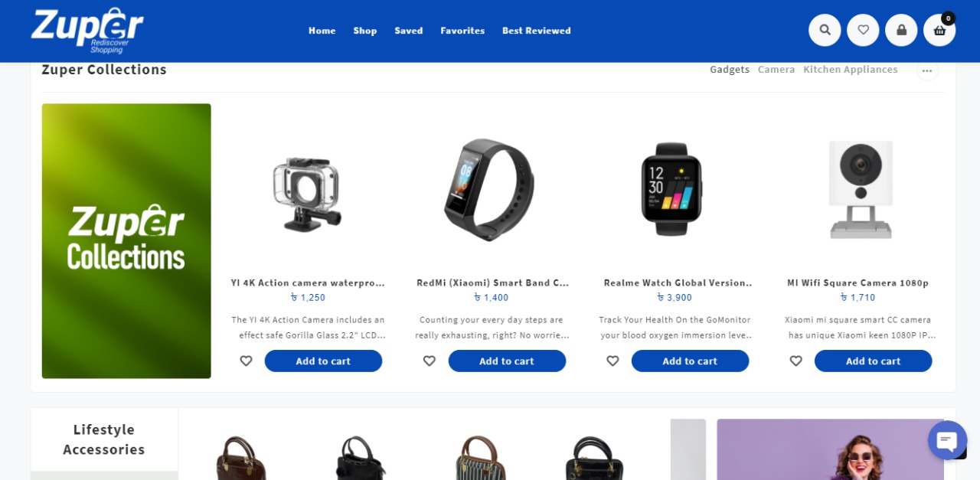This screenshot has height=480, width=980.
Task: Click the Zuper Collections green banner
Action: tap(126, 241)
